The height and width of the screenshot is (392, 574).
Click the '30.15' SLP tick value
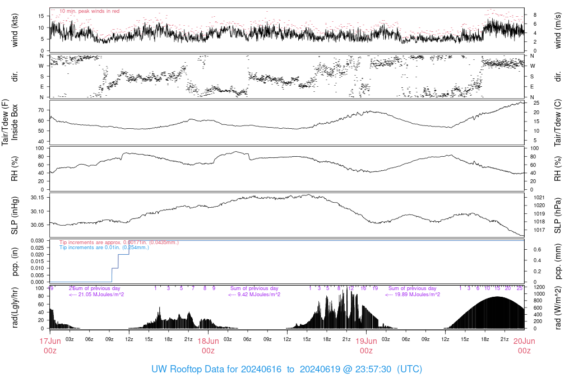click(38, 198)
